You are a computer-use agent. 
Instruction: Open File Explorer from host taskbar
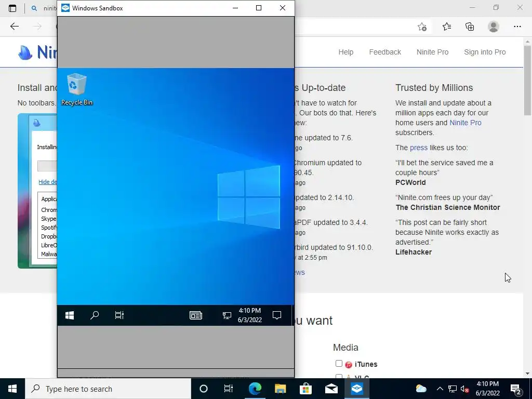(x=280, y=389)
